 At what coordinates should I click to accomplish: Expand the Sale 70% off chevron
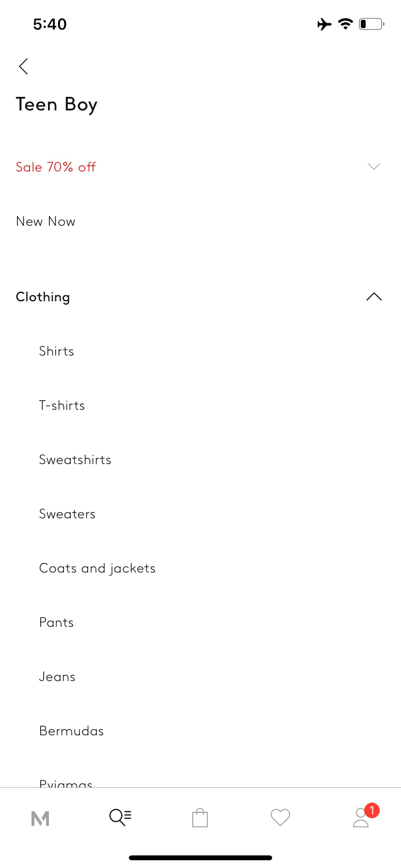[374, 167]
